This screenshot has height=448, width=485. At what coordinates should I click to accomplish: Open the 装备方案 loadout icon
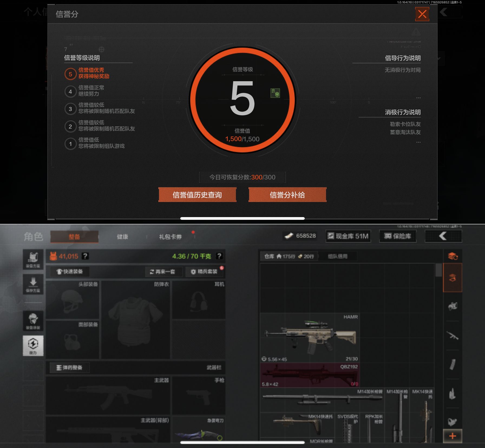(33, 259)
